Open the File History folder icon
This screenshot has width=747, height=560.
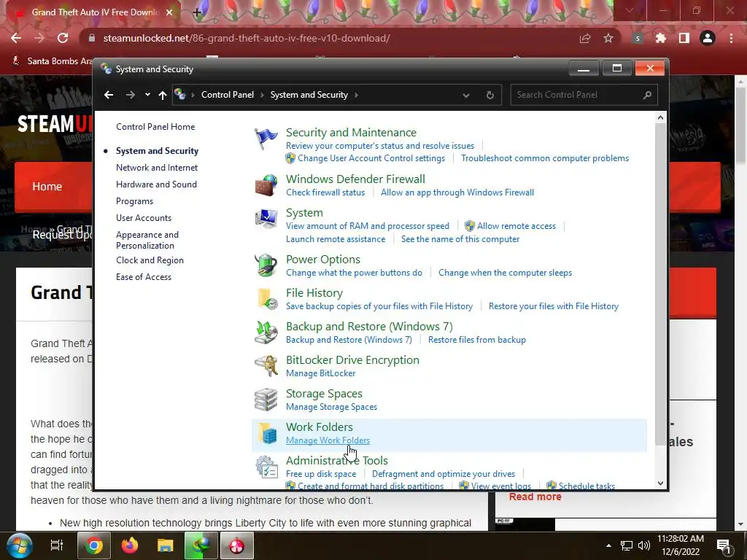267,299
